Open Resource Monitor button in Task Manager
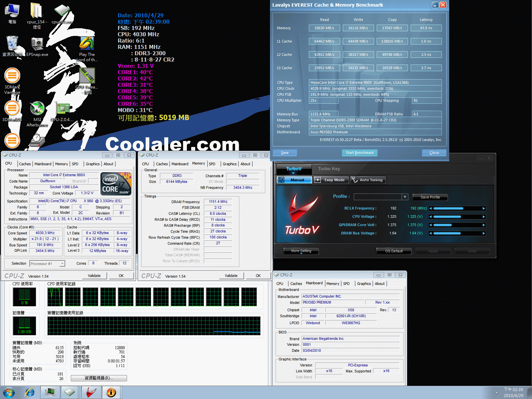This screenshot has height=399, width=532. (99, 378)
